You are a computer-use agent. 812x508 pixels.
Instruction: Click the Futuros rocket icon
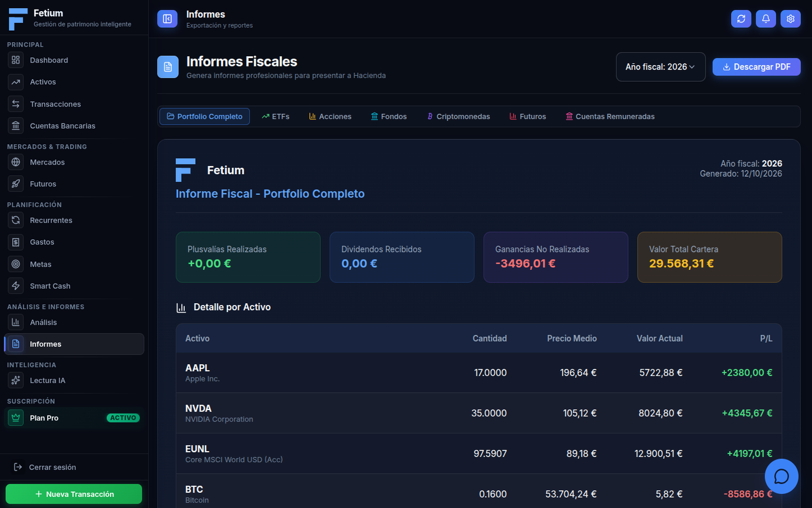coord(16,184)
